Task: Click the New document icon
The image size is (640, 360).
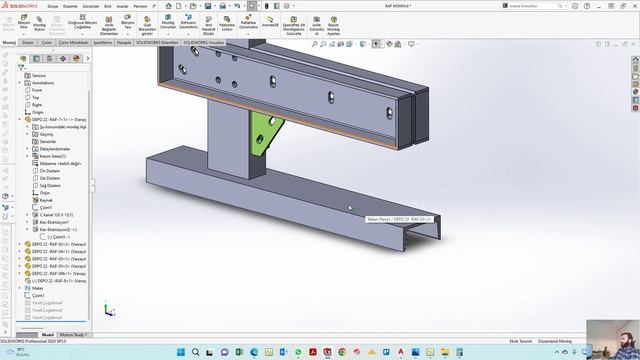Action: pyautogui.click(x=179, y=6)
